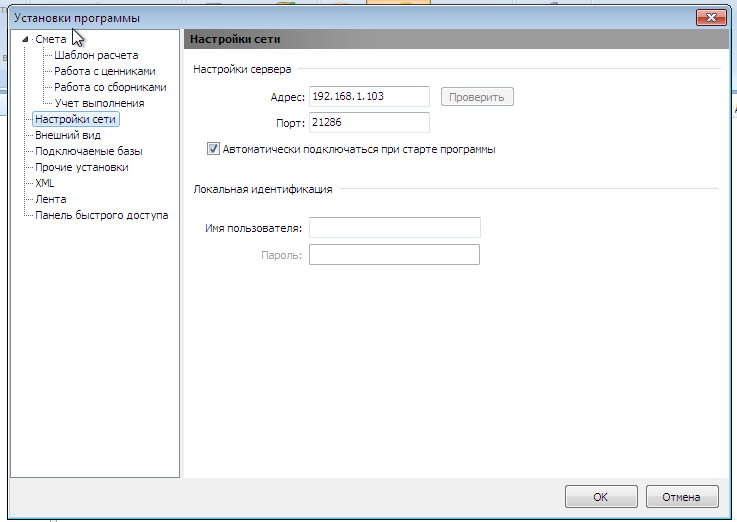
Task: Open Прочие установки section
Action: point(81,167)
